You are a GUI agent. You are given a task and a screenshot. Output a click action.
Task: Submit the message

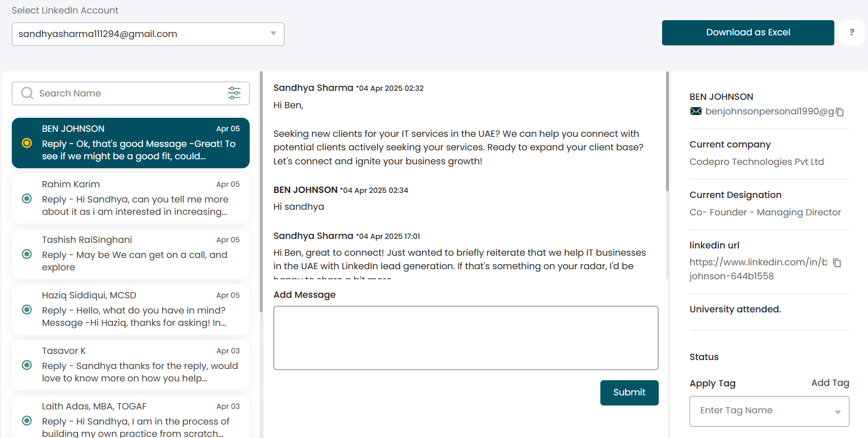pyautogui.click(x=629, y=393)
